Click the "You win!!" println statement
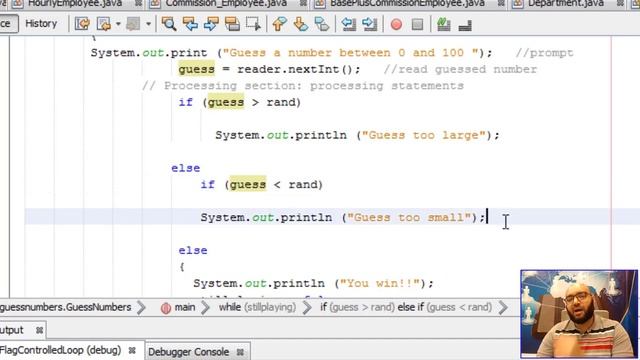Viewport: 640px width, 360px height. (313, 283)
